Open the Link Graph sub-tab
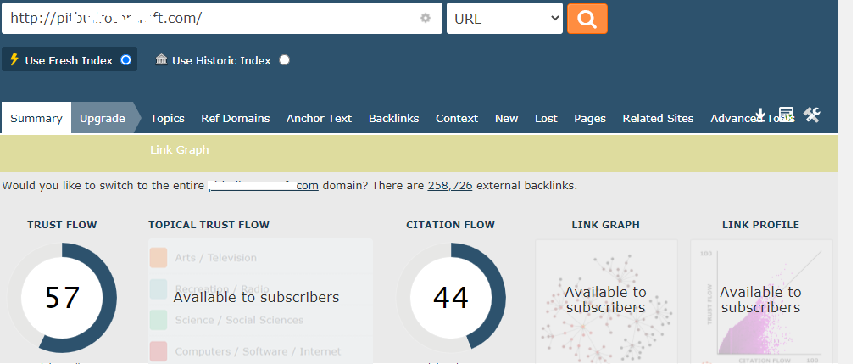The height and width of the screenshot is (364, 868). (x=180, y=149)
